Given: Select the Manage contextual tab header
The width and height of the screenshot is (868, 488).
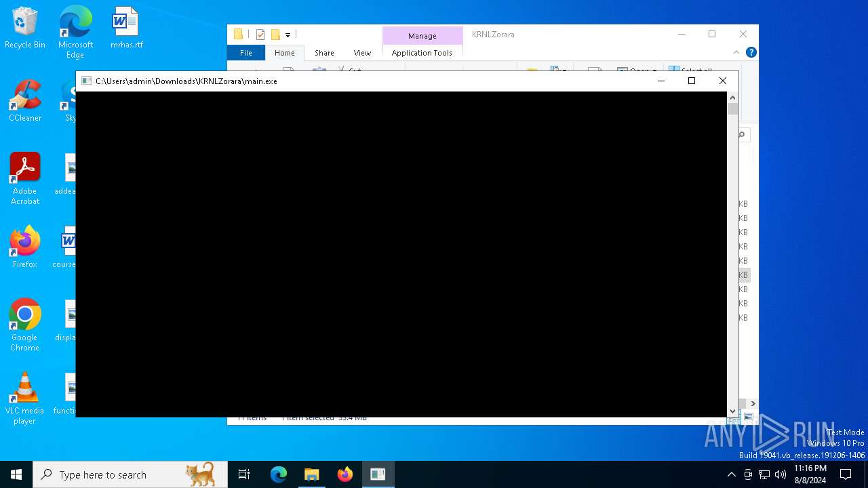Looking at the screenshot, I should pyautogui.click(x=422, y=36).
